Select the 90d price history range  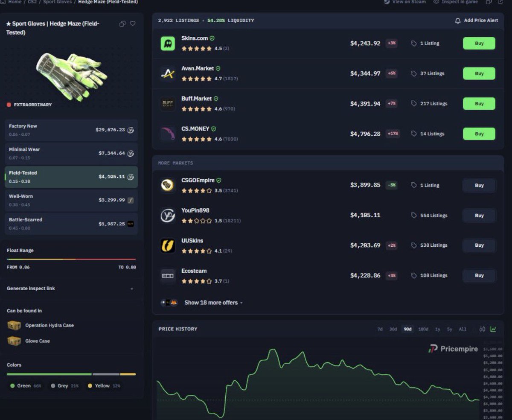pyautogui.click(x=407, y=329)
